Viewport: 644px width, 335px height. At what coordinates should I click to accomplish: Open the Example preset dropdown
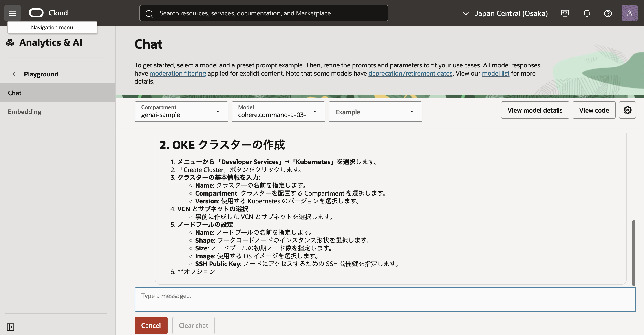(375, 111)
